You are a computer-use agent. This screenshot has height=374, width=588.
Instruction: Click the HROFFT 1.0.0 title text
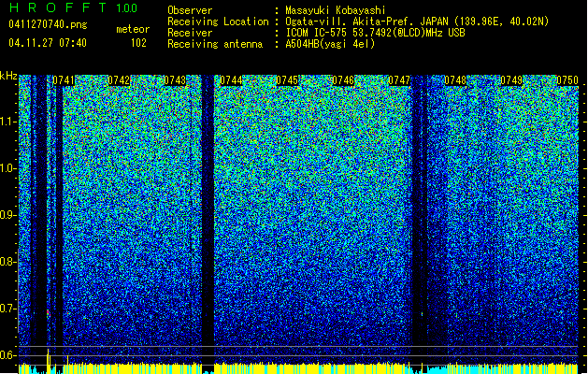(74, 7)
